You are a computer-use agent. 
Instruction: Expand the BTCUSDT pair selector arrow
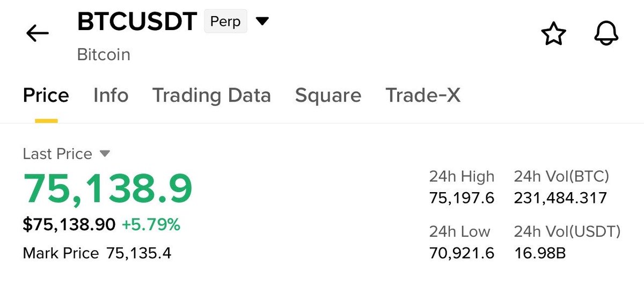[x=262, y=21]
